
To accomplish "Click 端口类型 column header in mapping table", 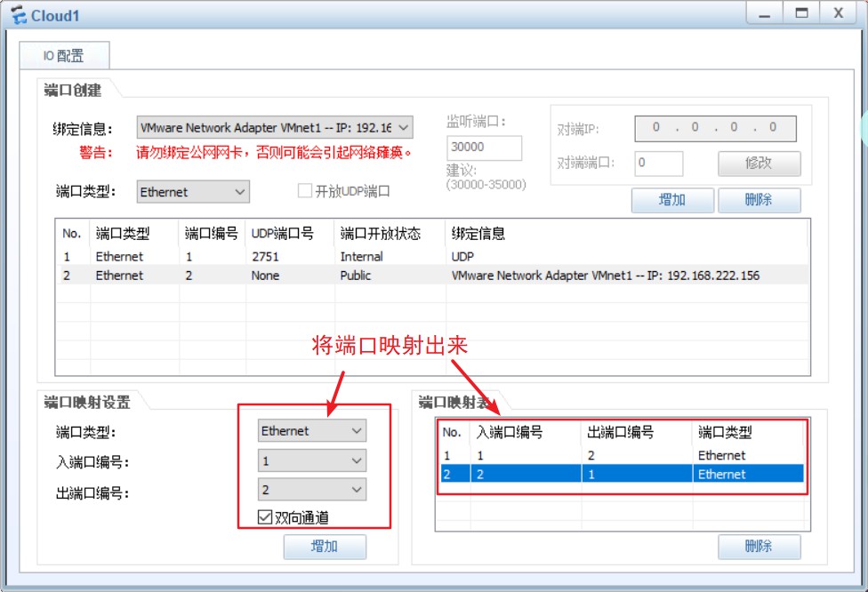I will [748, 432].
